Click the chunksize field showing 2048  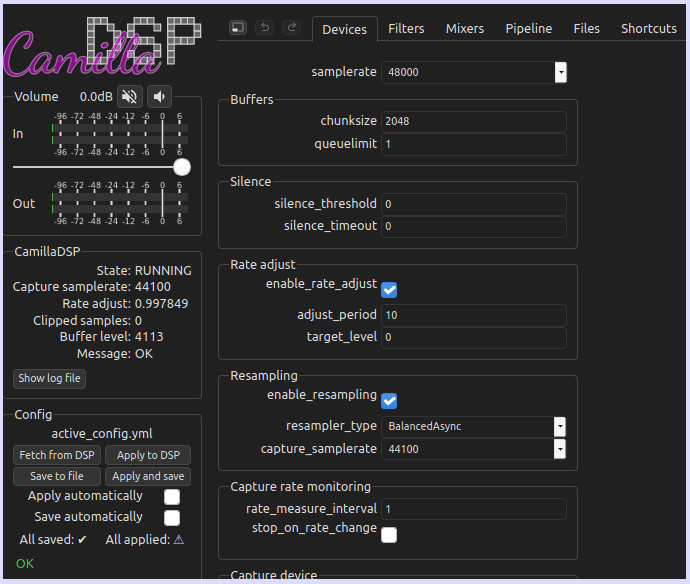point(474,121)
